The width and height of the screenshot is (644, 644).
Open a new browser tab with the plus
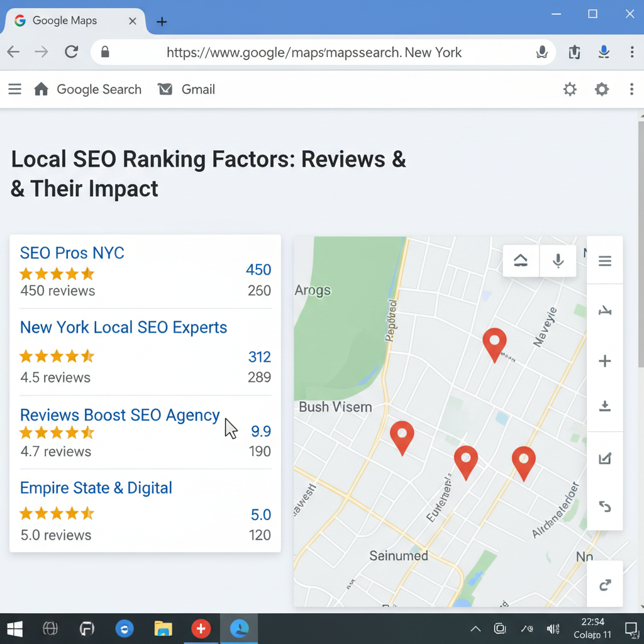tap(162, 21)
